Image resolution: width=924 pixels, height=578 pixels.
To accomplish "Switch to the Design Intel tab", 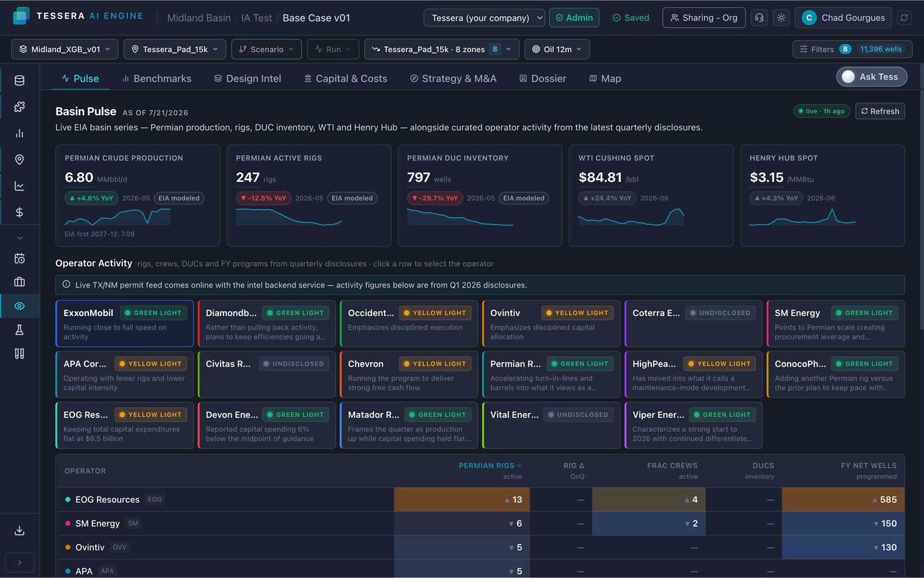I will [247, 79].
